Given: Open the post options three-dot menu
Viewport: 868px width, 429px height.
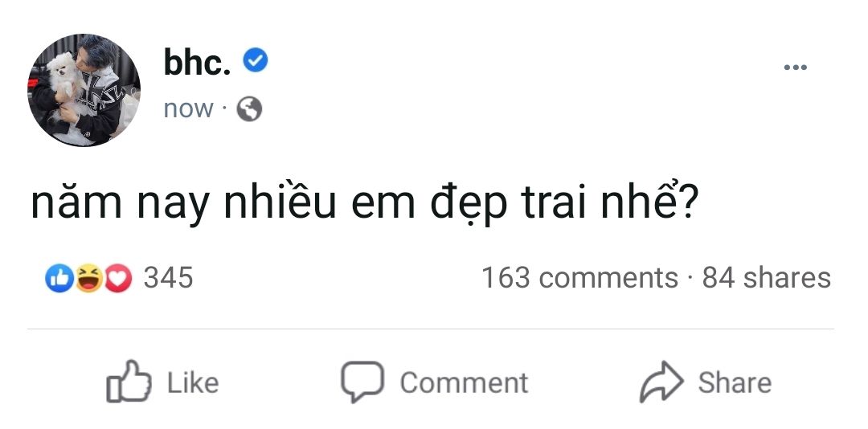Looking at the screenshot, I should (x=794, y=67).
